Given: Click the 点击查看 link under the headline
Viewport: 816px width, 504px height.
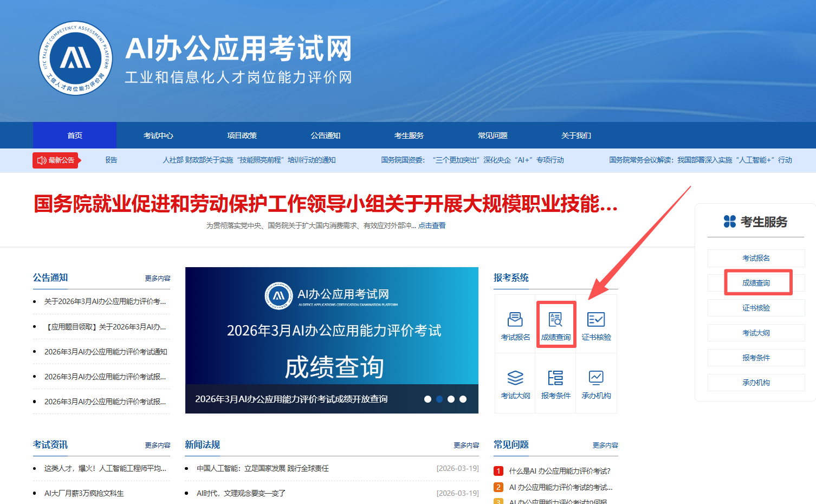Looking at the screenshot, I should point(433,225).
